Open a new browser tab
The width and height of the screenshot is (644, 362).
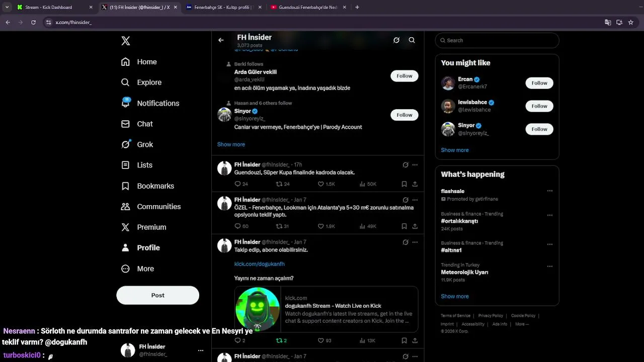[x=357, y=7]
